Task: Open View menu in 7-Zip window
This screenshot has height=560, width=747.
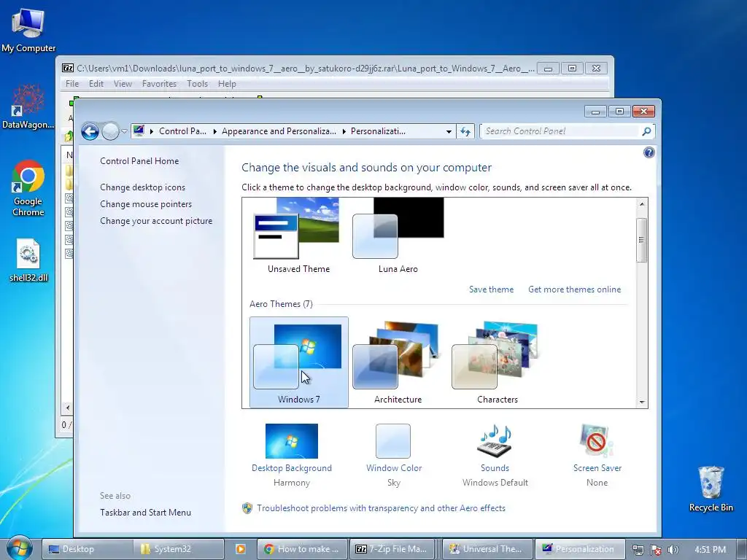Action: pyautogui.click(x=123, y=84)
